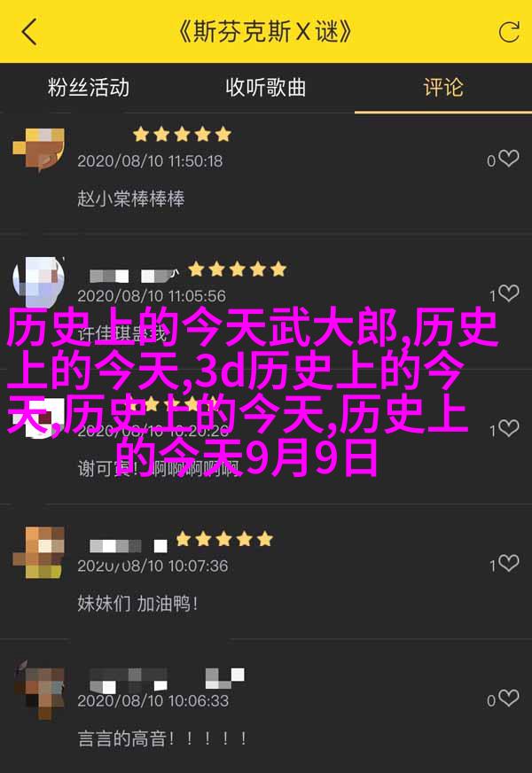Like the comment posted at 11:05:56
532x773 pixels.
click(508, 293)
